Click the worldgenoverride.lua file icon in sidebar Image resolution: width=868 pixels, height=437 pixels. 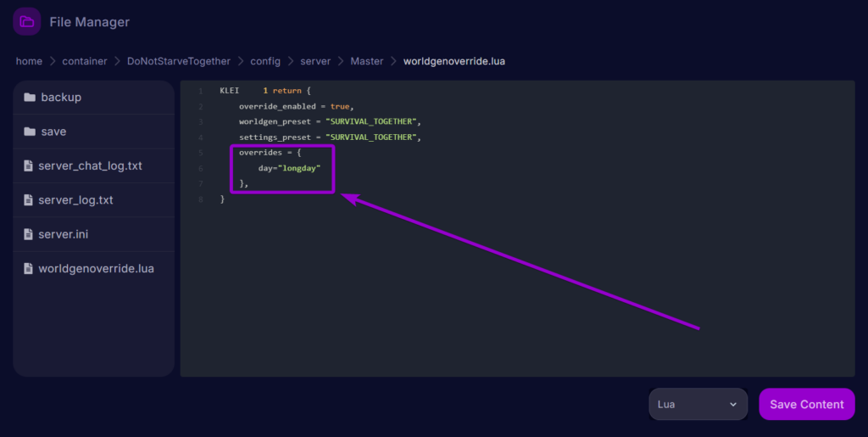29,269
